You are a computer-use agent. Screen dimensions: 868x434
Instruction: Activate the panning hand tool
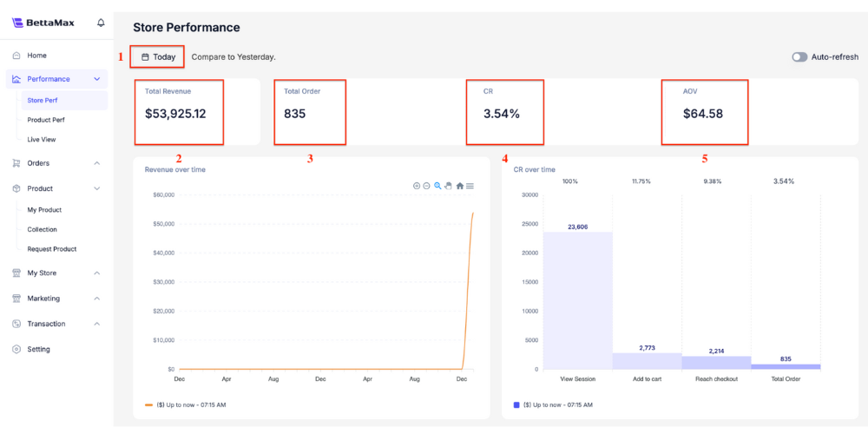coord(448,186)
